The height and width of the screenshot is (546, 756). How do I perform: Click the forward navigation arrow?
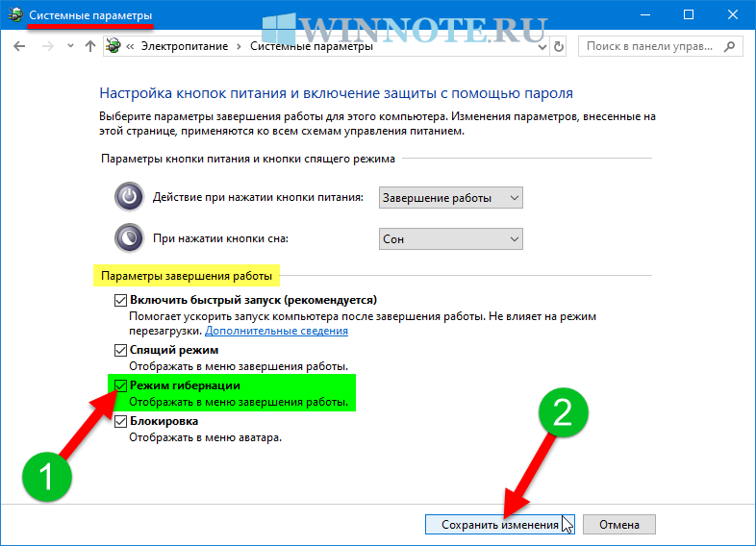(x=48, y=46)
